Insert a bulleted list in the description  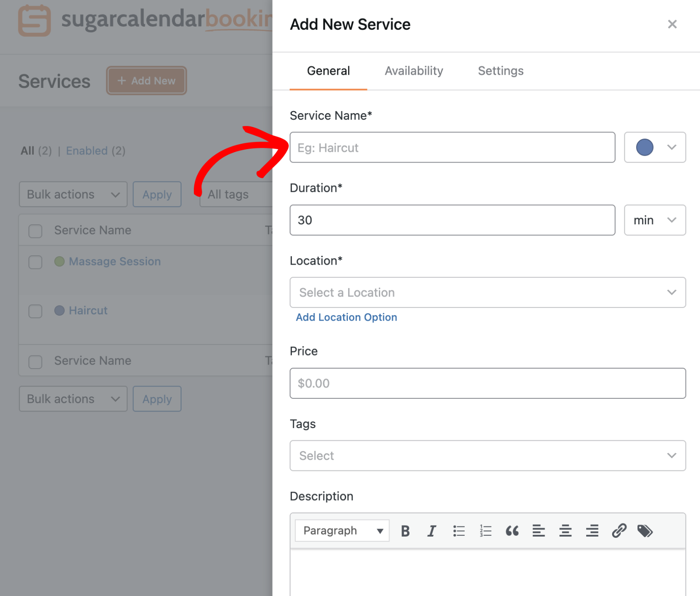(458, 531)
